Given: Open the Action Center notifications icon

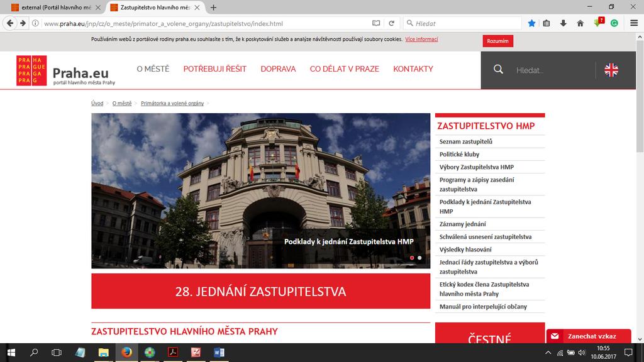Looking at the screenshot, I should coord(628,353).
